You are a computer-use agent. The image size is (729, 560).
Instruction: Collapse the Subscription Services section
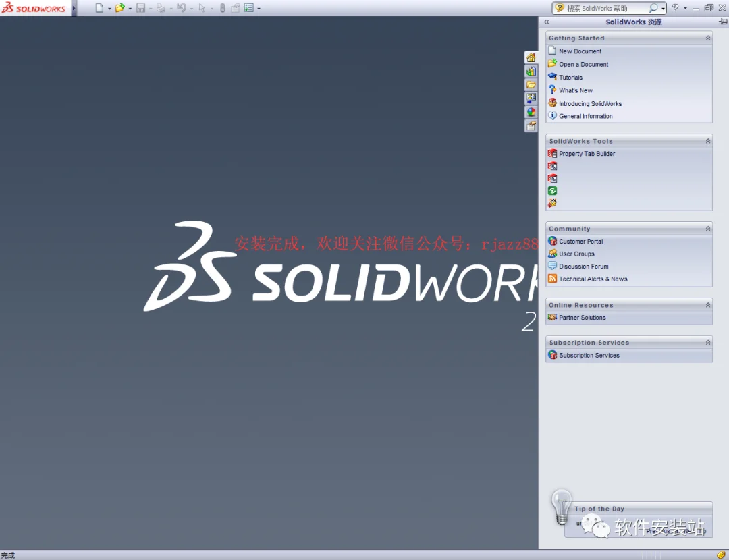coord(707,343)
